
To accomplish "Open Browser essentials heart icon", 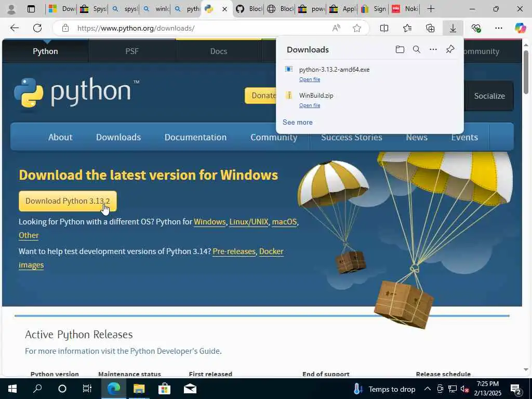I will pos(476,28).
